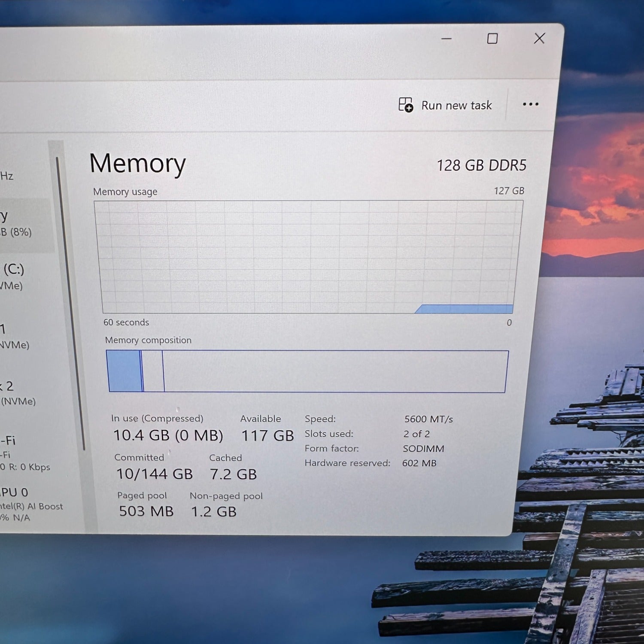This screenshot has width=644, height=644.
Task: Click the Hardware reserved 602 MB value
Action: pyautogui.click(x=419, y=463)
